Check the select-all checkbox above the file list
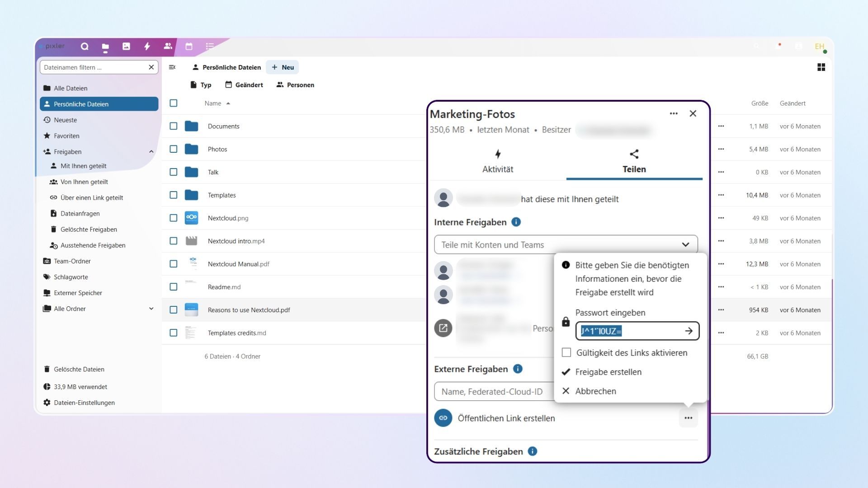 click(x=174, y=103)
